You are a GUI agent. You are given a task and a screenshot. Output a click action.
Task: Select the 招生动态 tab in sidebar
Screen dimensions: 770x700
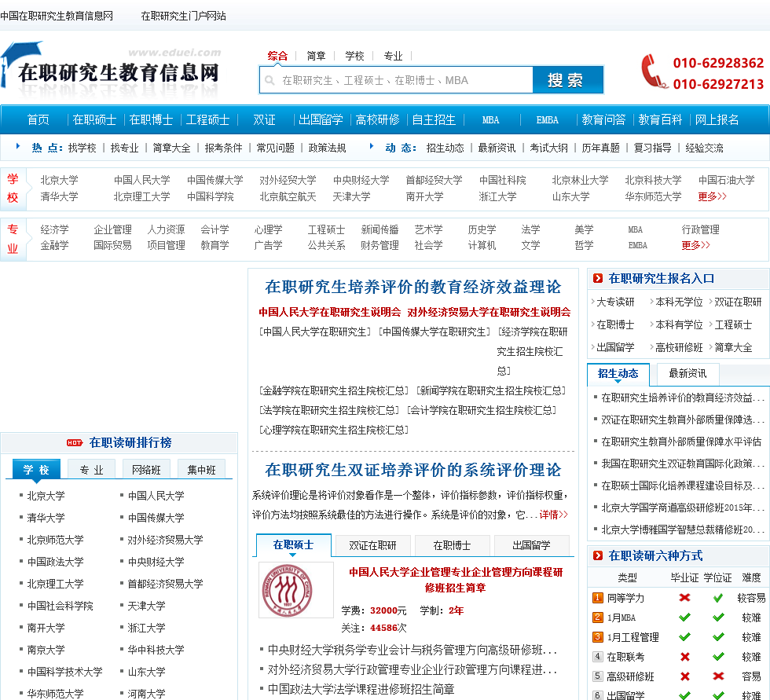pos(618,373)
